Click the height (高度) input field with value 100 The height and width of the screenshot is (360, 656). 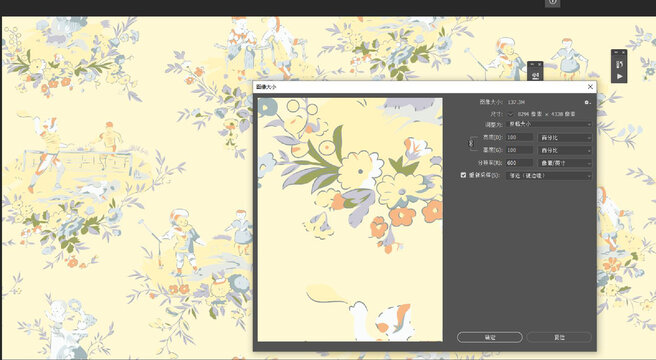click(x=519, y=150)
